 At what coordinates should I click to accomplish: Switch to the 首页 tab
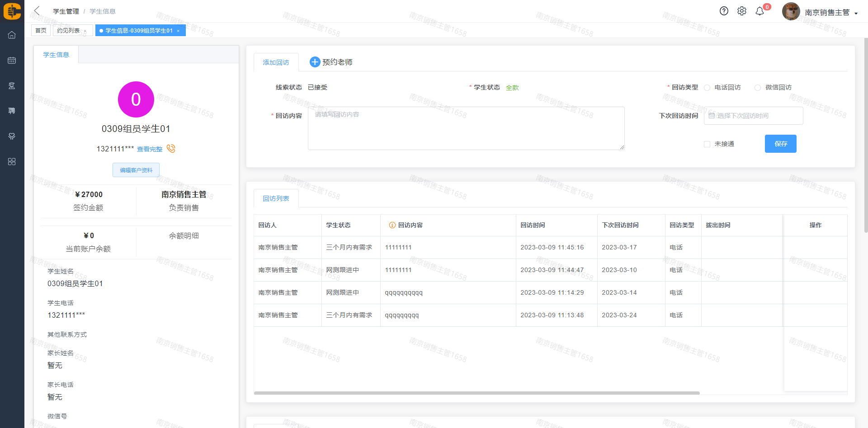tap(41, 30)
